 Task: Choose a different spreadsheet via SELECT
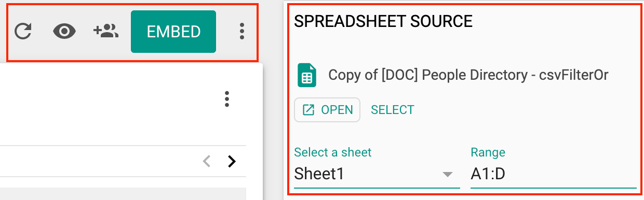tap(393, 110)
